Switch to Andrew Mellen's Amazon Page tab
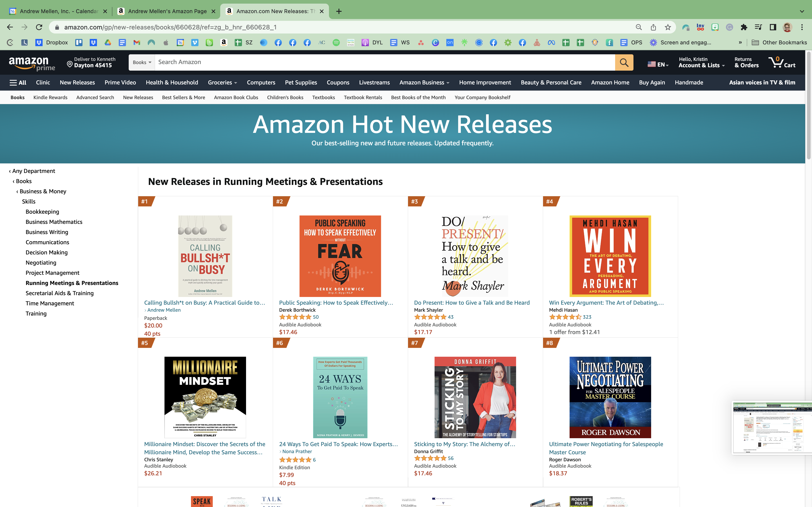Image resolution: width=812 pixels, height=507 pixels. click(x=167, y=11)
